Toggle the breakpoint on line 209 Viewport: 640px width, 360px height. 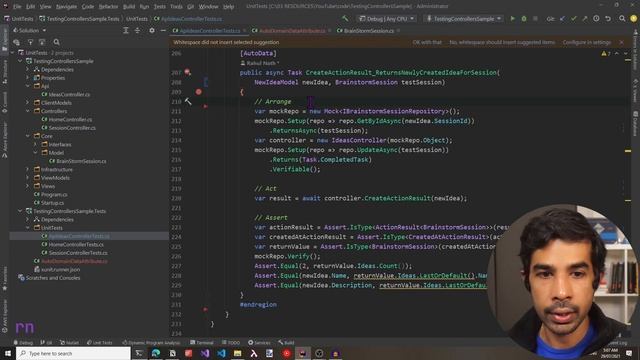[x=198, y=92]
